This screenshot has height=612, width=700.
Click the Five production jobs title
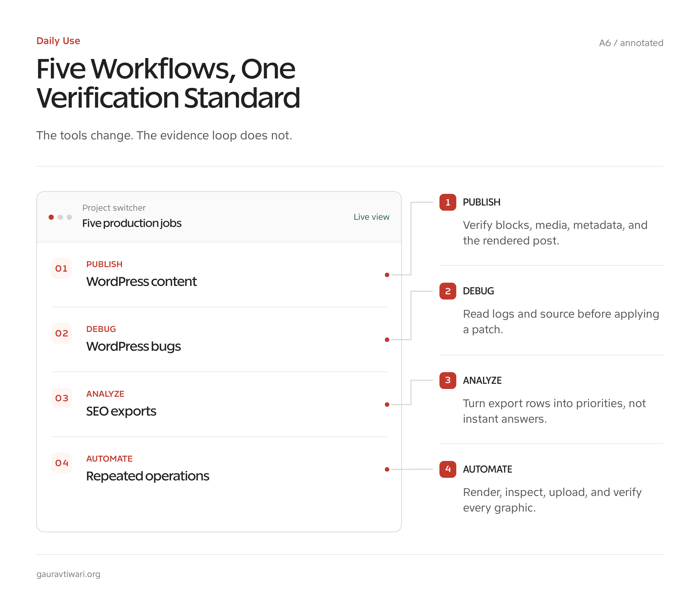(132, 223)
